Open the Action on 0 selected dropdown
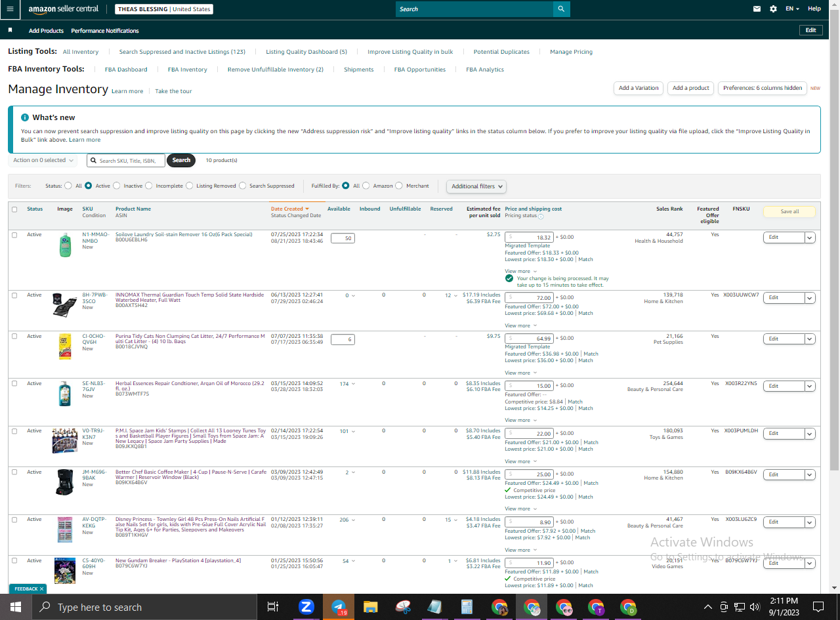This screenshot has height=620, width=840. 43,160
